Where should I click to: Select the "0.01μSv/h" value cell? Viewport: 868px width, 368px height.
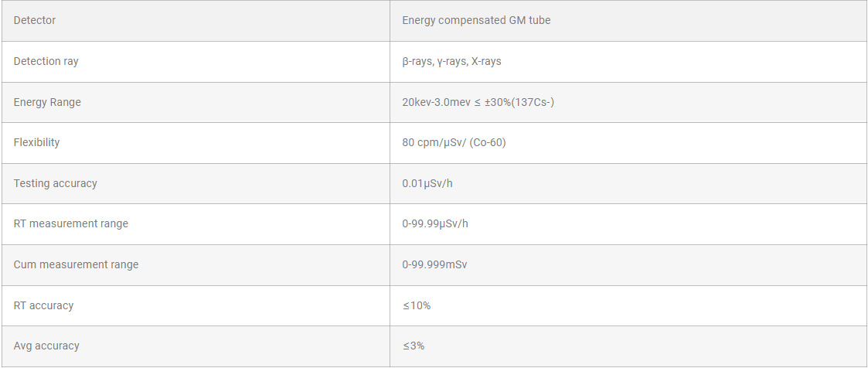click(427, 183)
